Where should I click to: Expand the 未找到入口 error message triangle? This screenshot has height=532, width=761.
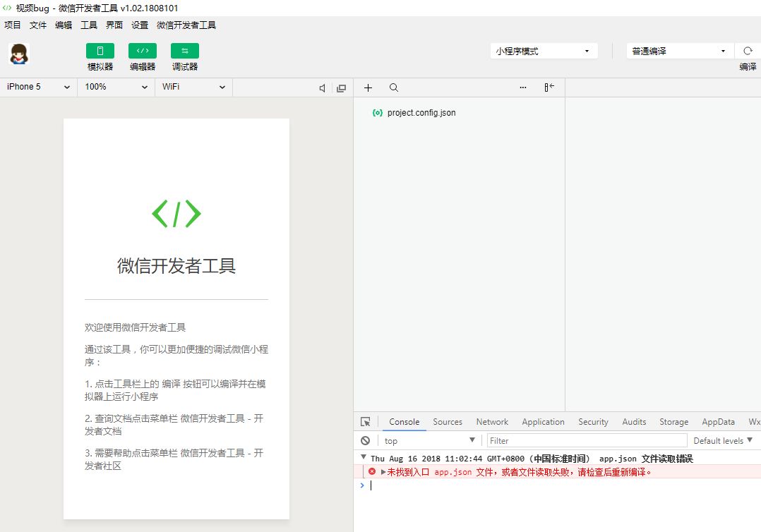pyautogui.click(x=383, y=472)
